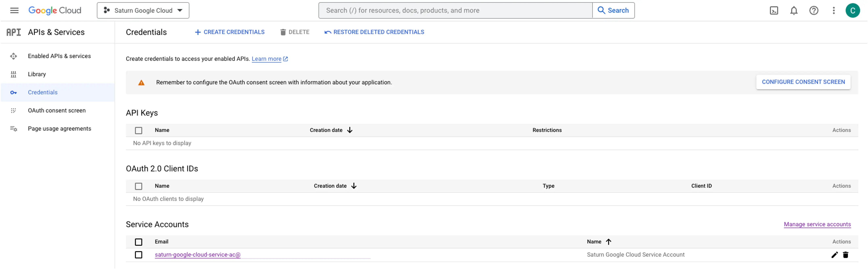The height and width of the screenshot is (269, 868).
Task: Click API Keys Name column header
Action: pyautogui.click(x=162, y=130)
